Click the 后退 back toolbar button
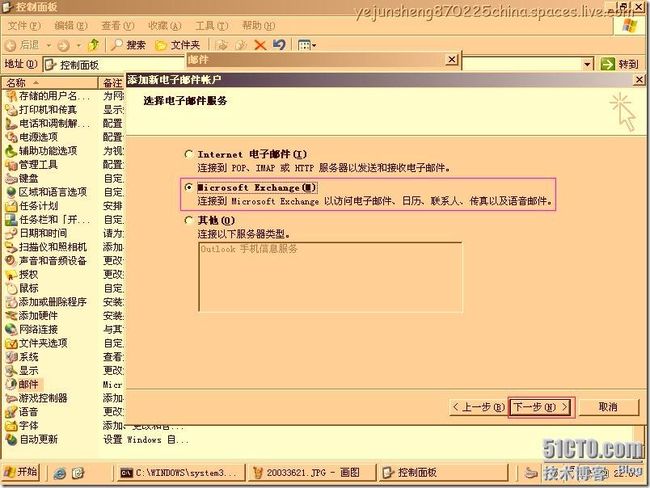This screenshot has width=650, height=488. [x=23, y=45]
